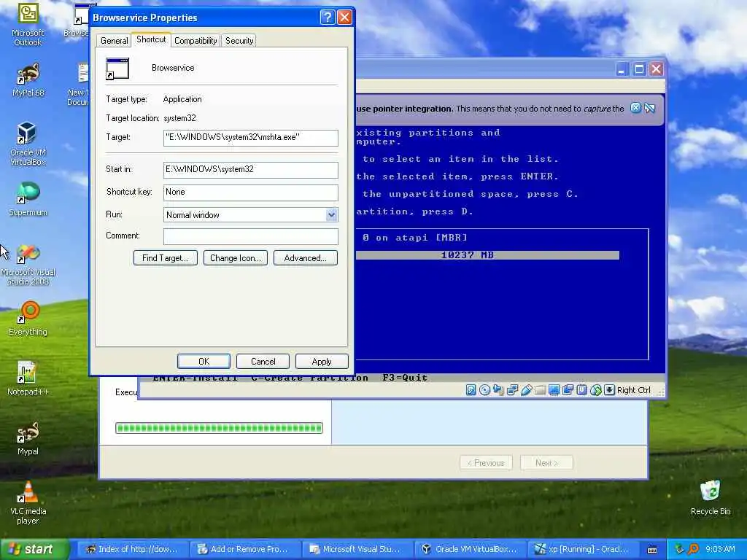Open the Advanced shortcut settings
Screen dimensions: 747x560
(x=306, y=258)
